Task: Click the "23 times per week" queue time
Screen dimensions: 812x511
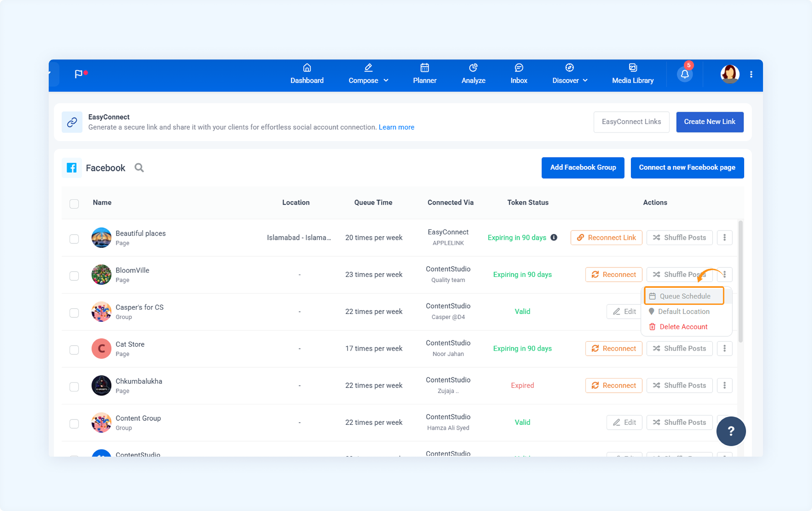Action: point(374,274)
